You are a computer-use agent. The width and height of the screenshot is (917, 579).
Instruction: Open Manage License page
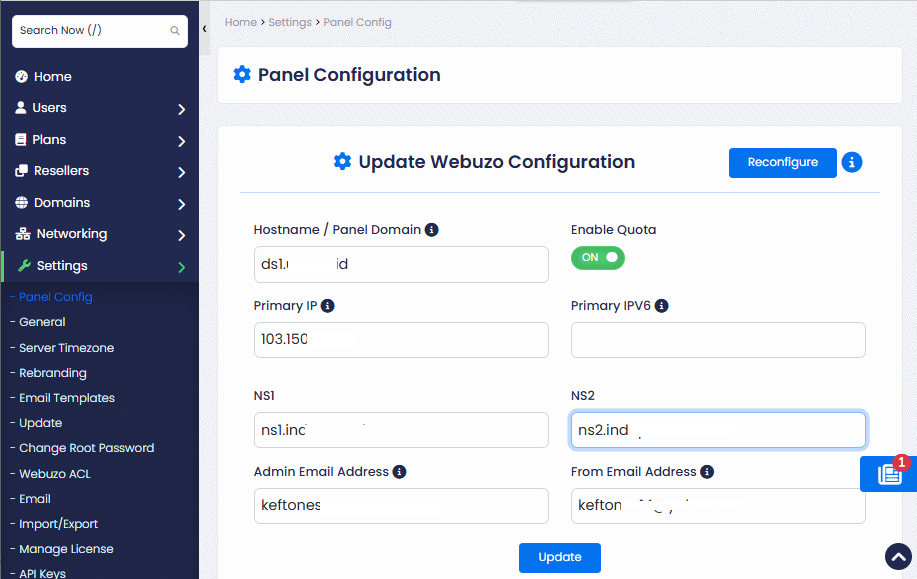pos(66,549)
